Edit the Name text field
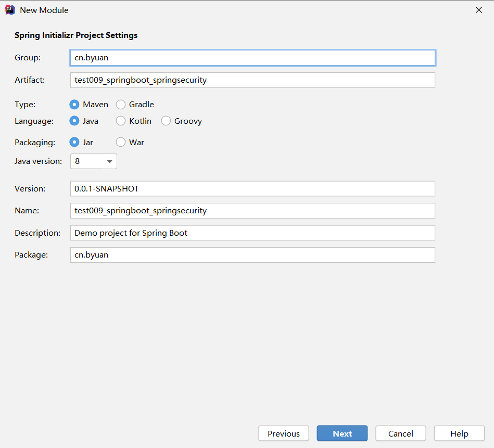 [x=252, y=211]
